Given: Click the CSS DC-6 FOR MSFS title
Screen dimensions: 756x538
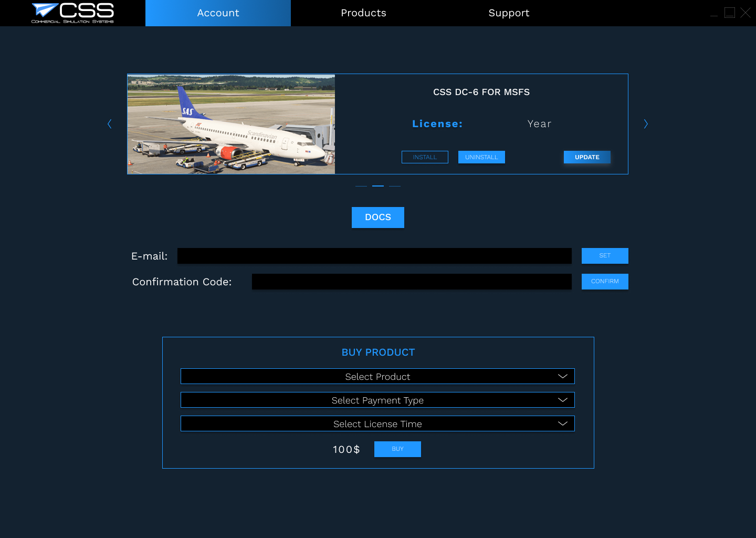Looking at the screenshot, I should tap(481, 92).
